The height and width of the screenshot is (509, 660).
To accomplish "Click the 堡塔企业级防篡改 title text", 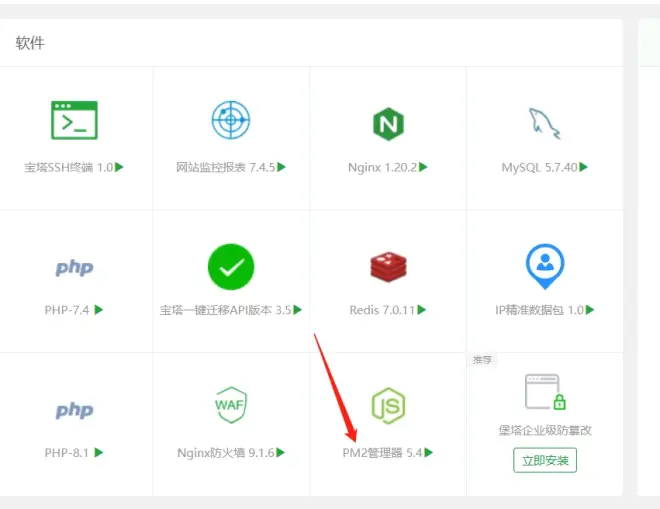I will coord(545,430).
